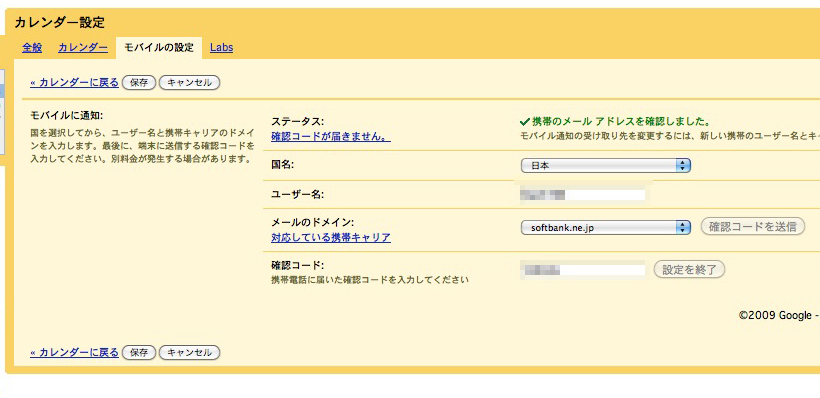Open the 全般 settings tab
820x398 pixels.
point(32,48)
